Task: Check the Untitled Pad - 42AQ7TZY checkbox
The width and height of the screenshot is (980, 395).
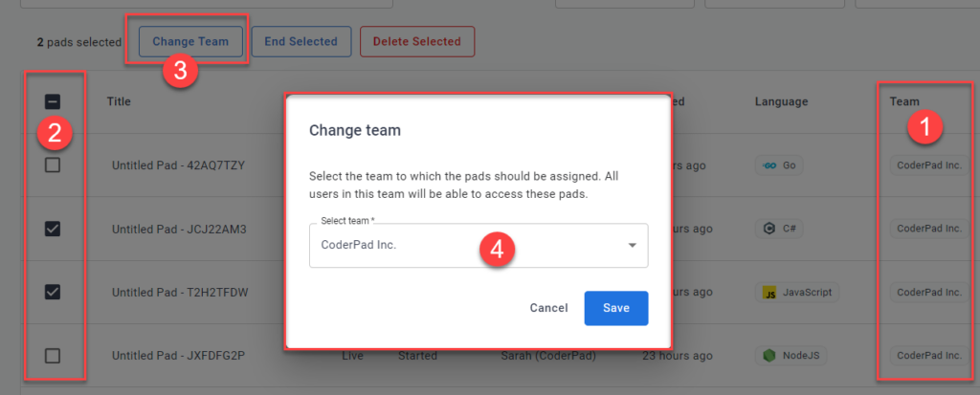Action: click(x=54, y=165)
